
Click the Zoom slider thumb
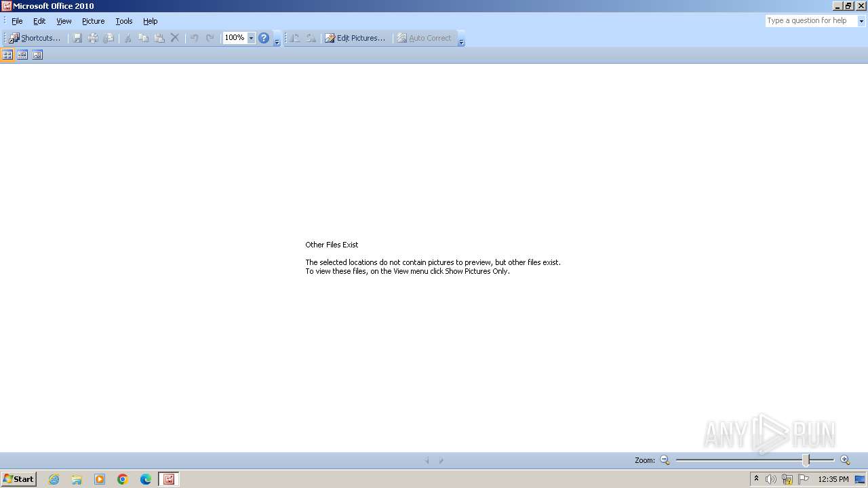pos(806,460)
